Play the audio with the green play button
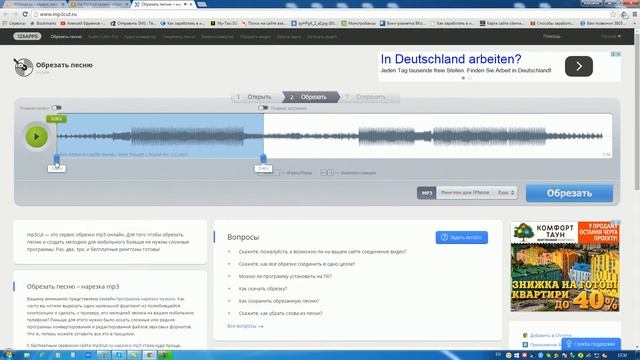 click(x=36, y=136)
